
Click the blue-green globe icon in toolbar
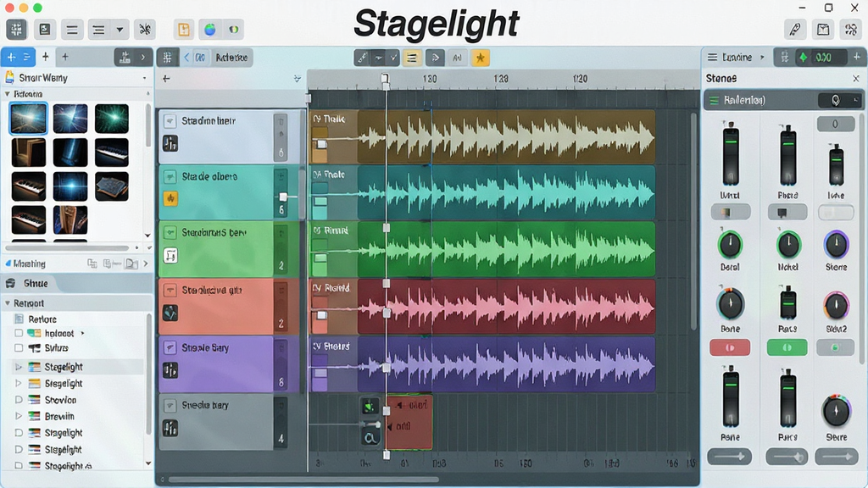pyautogui.click(x=210, y=30)
